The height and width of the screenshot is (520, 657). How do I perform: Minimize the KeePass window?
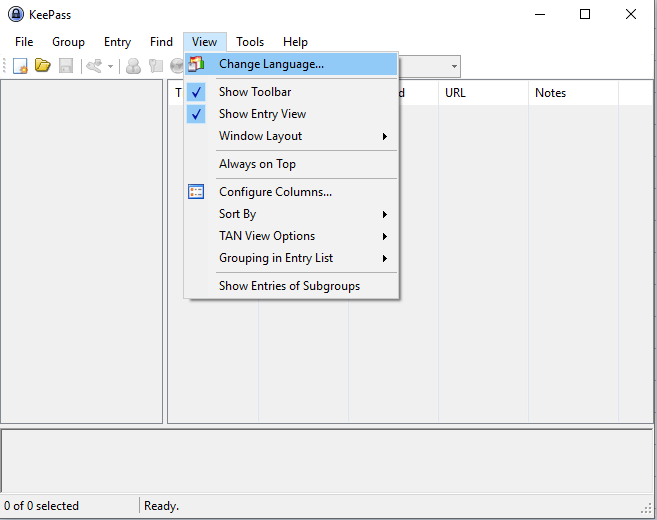tap(540, 14)
